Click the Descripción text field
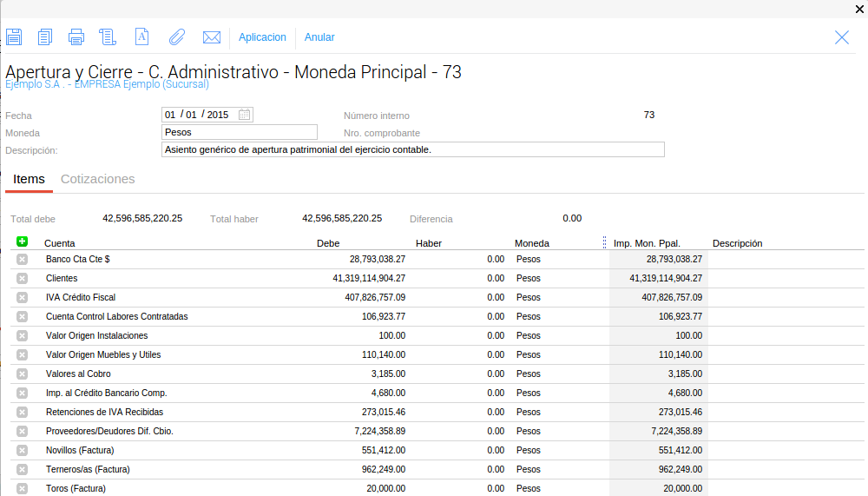868x496 pixels. (x=412, y=149)
